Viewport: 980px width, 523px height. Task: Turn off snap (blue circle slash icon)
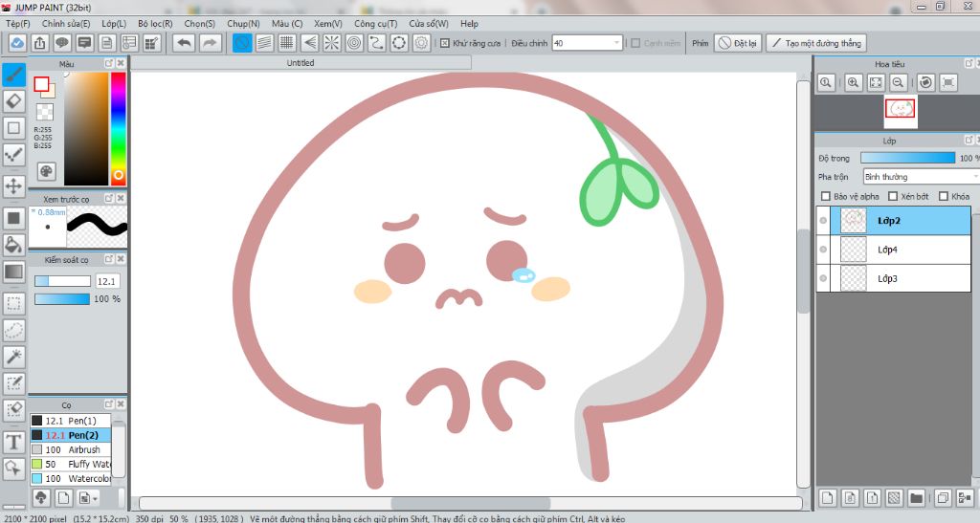(242, 43)
